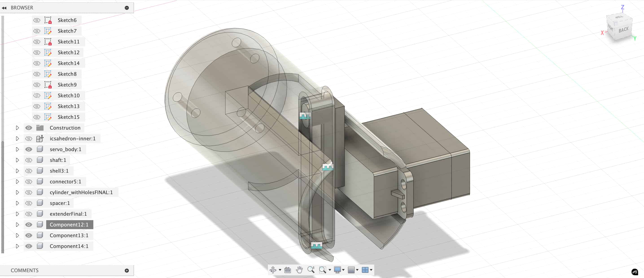Select the Orbit navigation tool
The height and width of the screenshot is (278, 644).
pos(273,270)
